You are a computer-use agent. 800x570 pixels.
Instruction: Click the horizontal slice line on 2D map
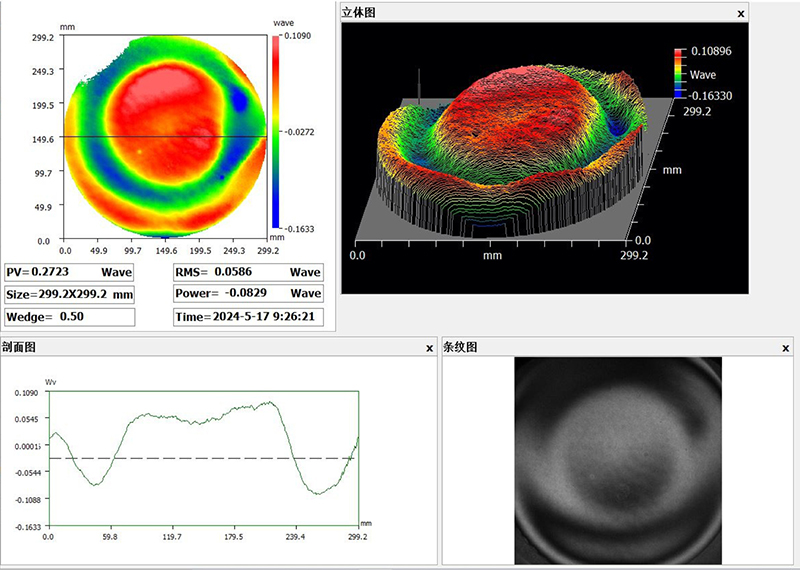(x=90, y=137)
